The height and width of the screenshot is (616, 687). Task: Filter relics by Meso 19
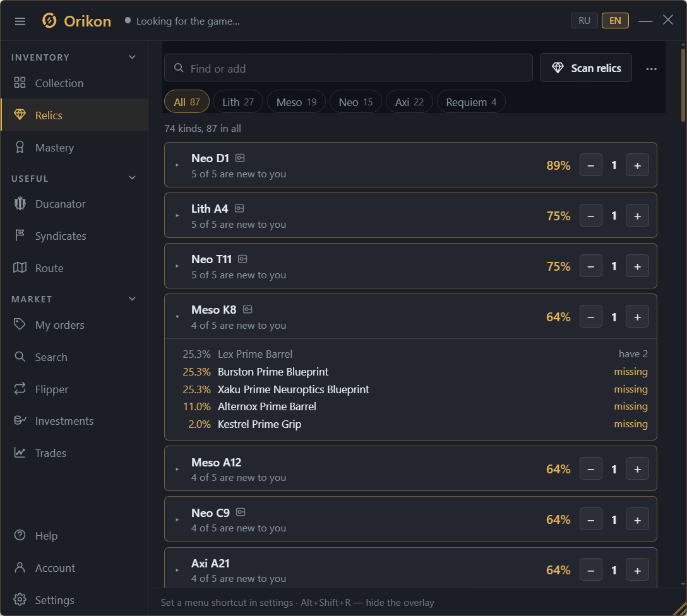coord(296,102)
